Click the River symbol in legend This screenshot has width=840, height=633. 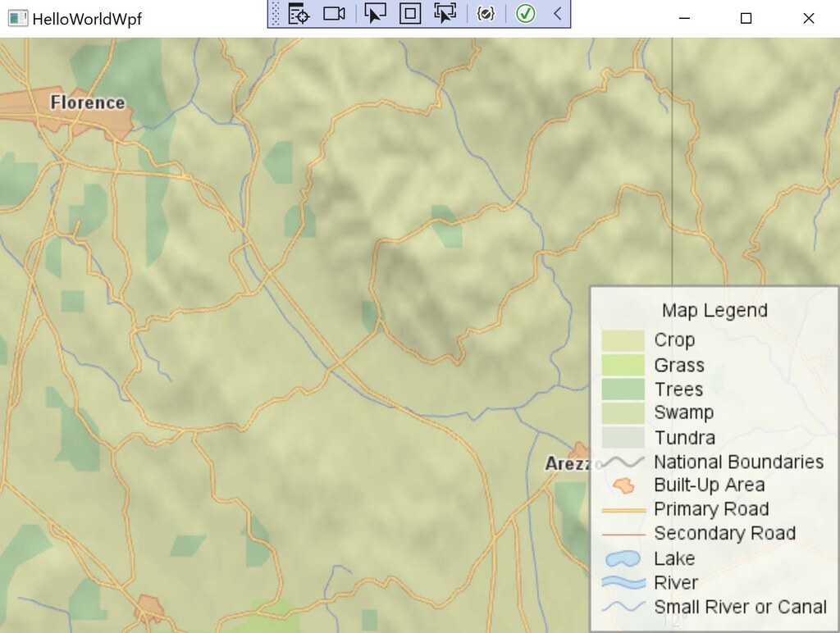click(x=623, y=583)
